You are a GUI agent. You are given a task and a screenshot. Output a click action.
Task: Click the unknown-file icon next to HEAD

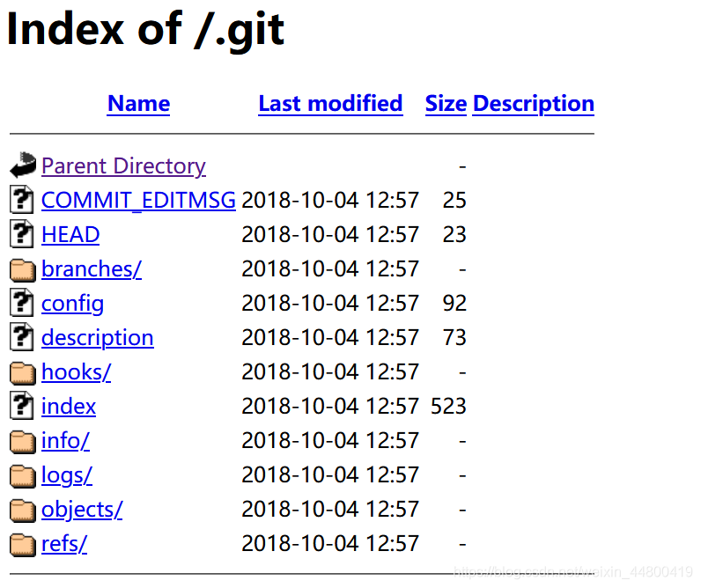click(22, 234)
